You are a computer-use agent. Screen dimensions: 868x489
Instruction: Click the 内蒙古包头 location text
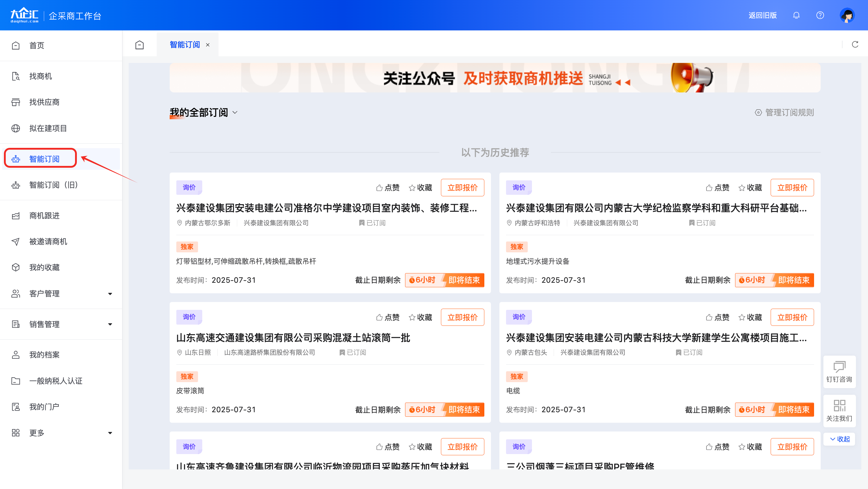(531, 352)
